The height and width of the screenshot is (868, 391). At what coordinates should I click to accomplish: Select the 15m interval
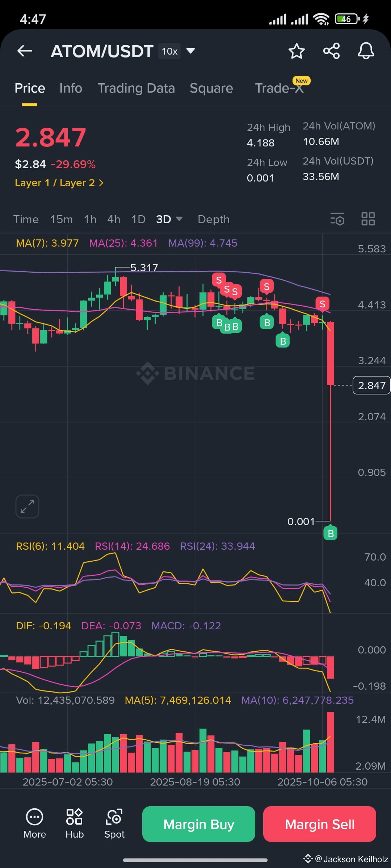click(61, 219)
